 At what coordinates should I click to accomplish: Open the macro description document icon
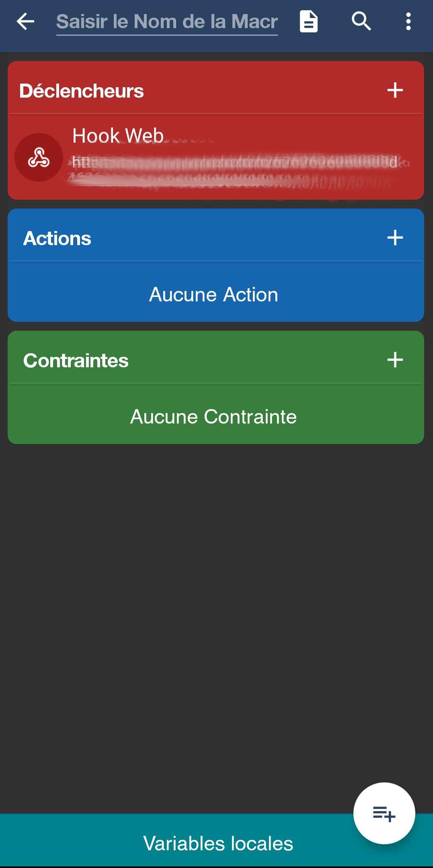[x=308, y=21]
